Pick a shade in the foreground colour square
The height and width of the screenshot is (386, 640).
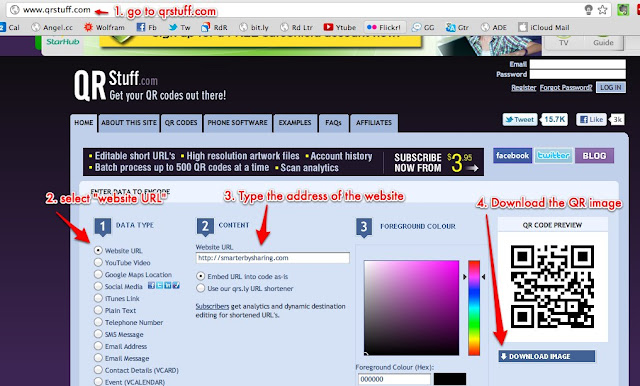[x=411, y=308]
